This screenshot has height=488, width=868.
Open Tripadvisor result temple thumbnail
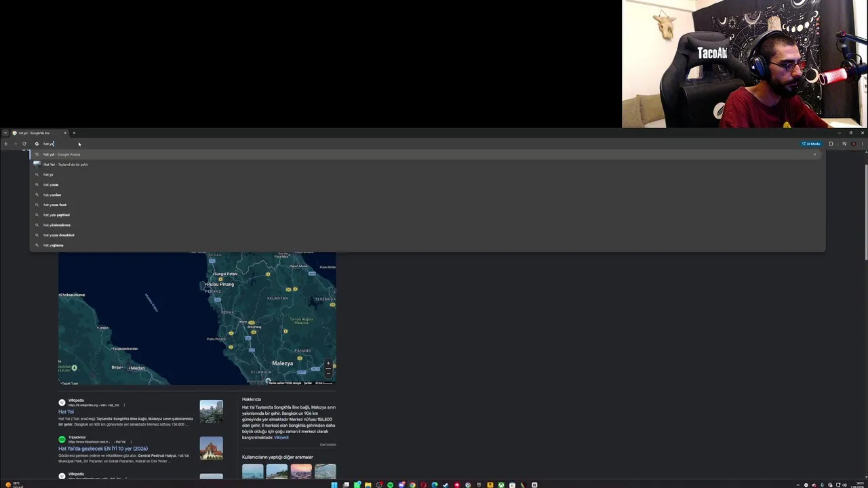click(x=211, y=448)
